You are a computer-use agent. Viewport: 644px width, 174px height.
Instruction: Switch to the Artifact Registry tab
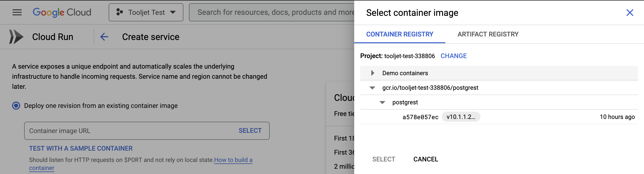[488, 34]
